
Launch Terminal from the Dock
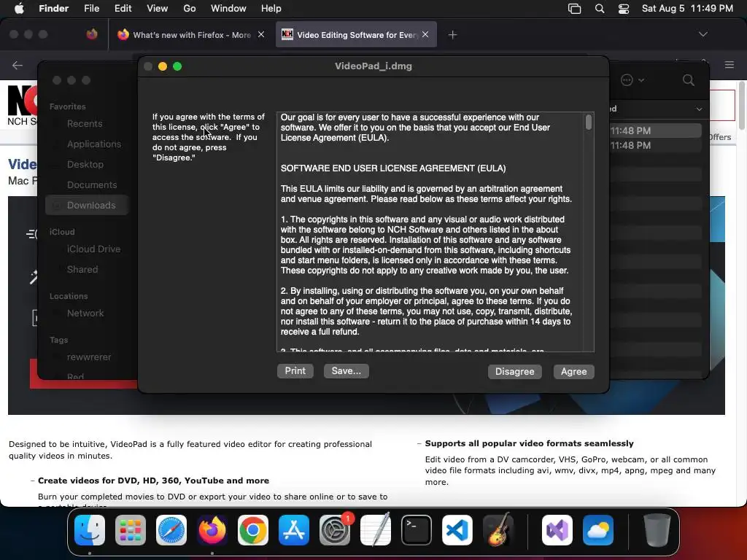click(417, 530)
